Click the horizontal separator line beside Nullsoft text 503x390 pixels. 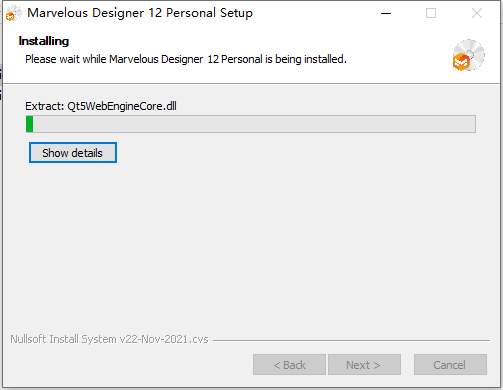(x=351, y=340)
